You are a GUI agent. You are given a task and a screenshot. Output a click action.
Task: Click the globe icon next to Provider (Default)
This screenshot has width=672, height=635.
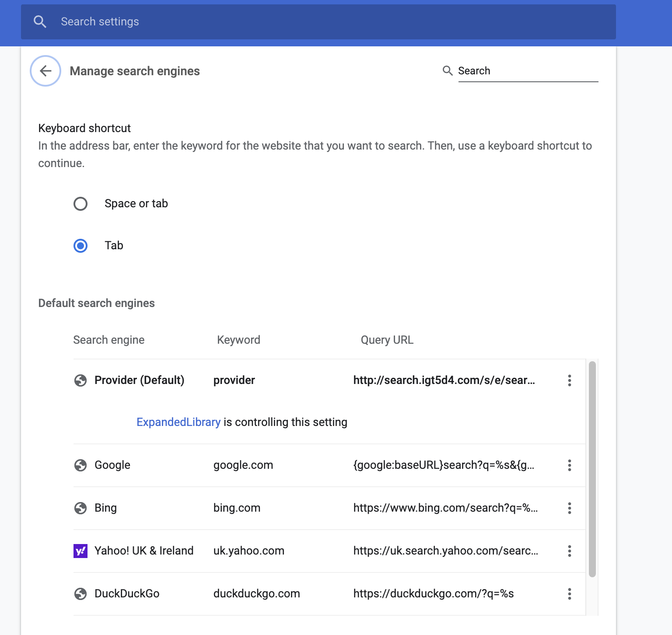[80, 380]
